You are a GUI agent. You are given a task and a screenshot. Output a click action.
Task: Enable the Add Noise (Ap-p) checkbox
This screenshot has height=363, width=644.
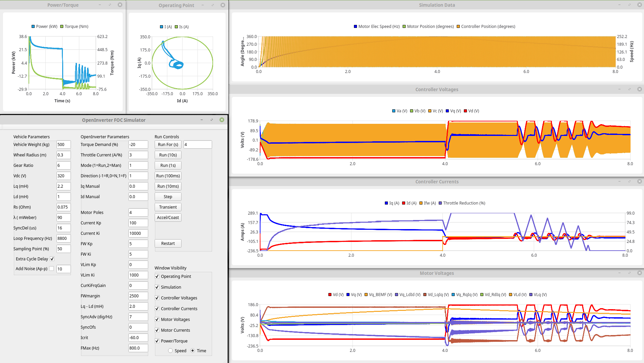(51, 268)
